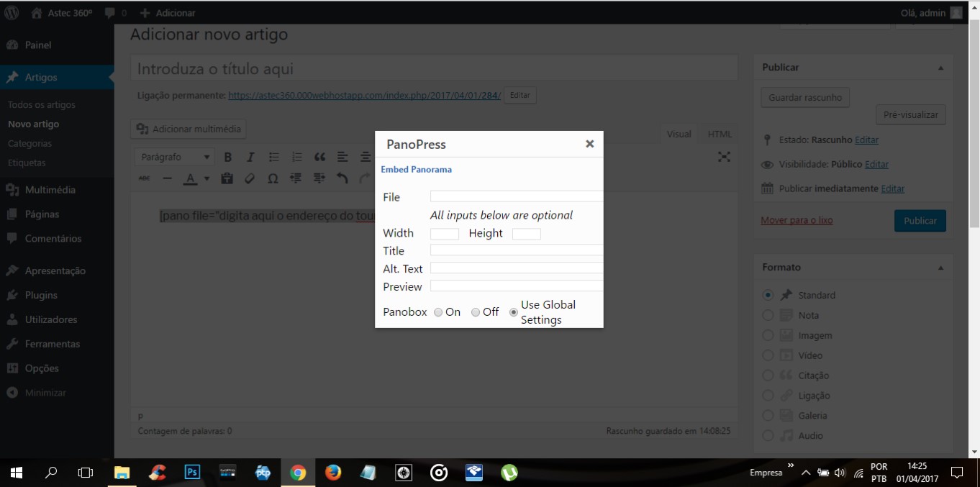Insert a blockquote using the quote icon
The width and height of the screenshot is (980, 487).
coord(319,158)
